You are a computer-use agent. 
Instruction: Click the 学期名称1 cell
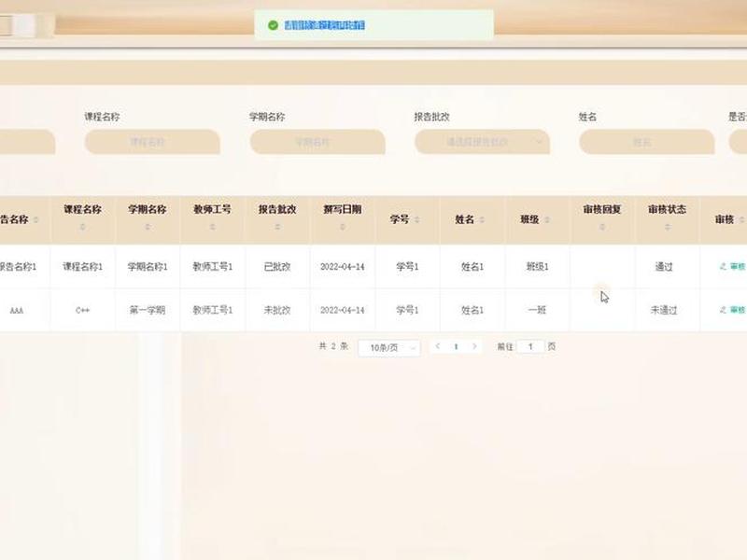coord(148,267)
